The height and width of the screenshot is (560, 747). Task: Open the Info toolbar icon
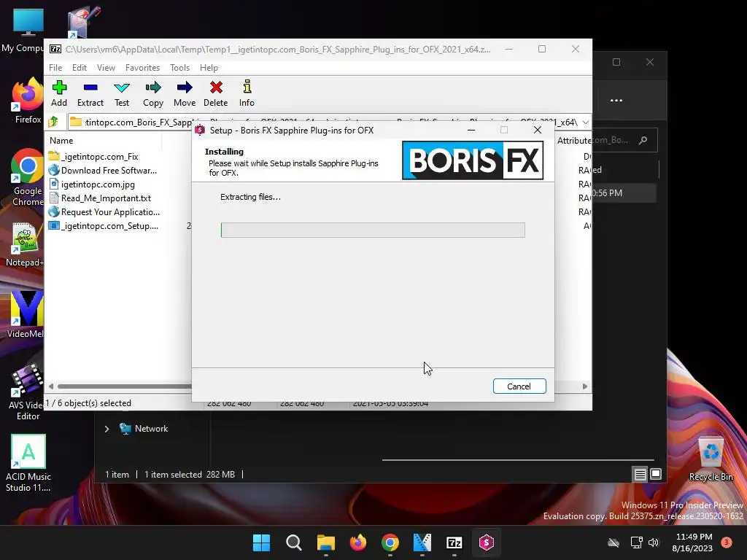[247, 93]
